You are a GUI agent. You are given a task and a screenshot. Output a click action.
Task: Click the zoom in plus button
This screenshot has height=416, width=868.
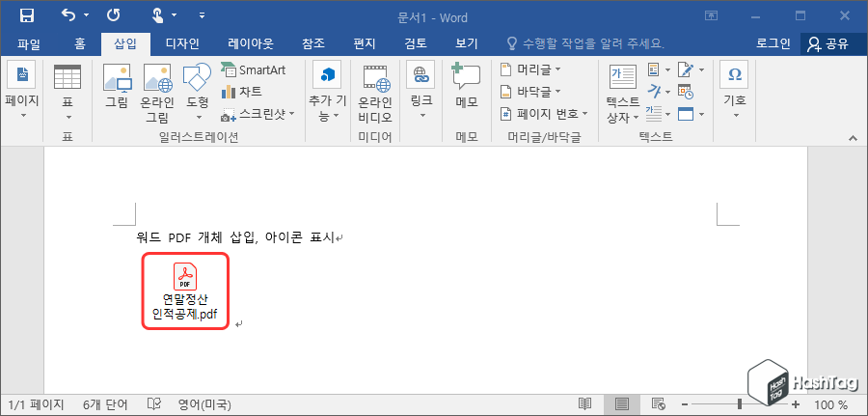click(796, 404)
